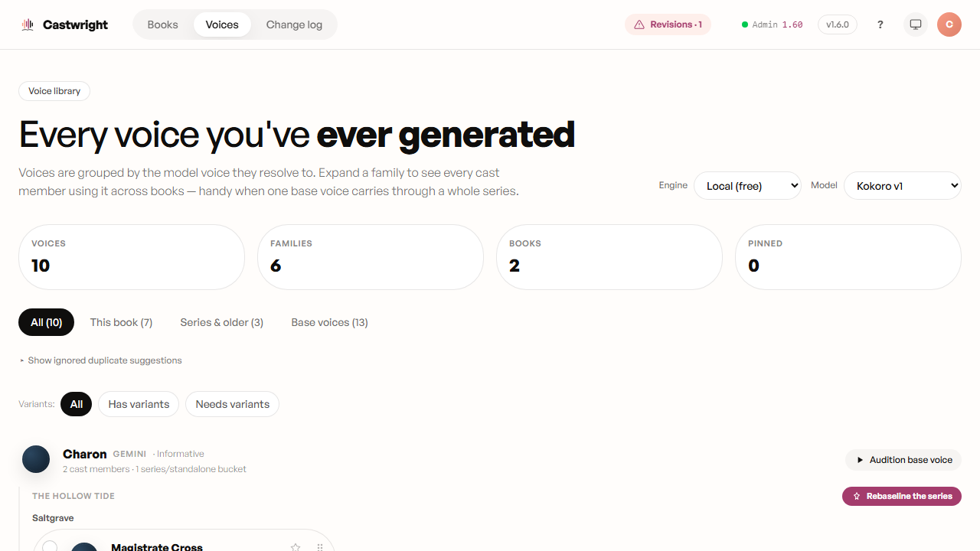Click the v1.6.0 version badge
Viewport: 980px width, 551px height.
[838, 24]
